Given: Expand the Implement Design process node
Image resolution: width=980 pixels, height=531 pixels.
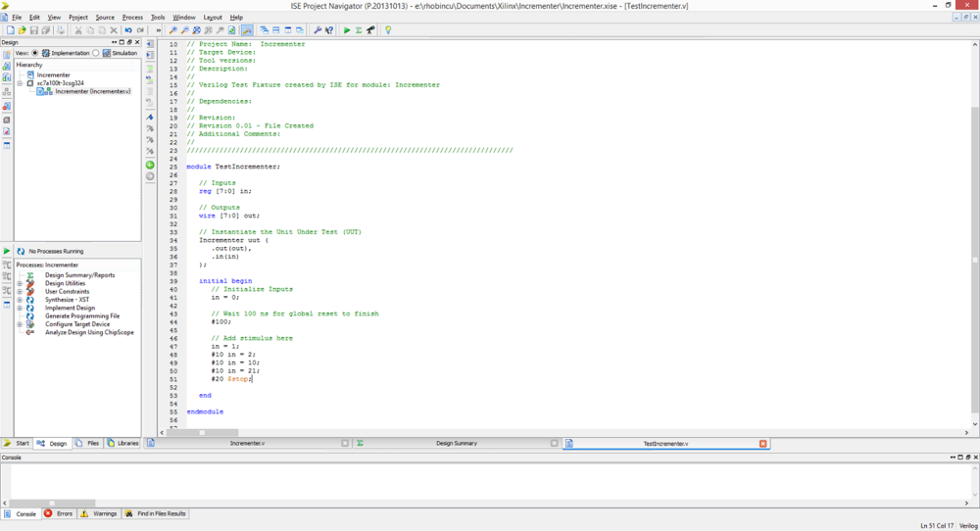Looking at the screenshot, I should (20, 308).
